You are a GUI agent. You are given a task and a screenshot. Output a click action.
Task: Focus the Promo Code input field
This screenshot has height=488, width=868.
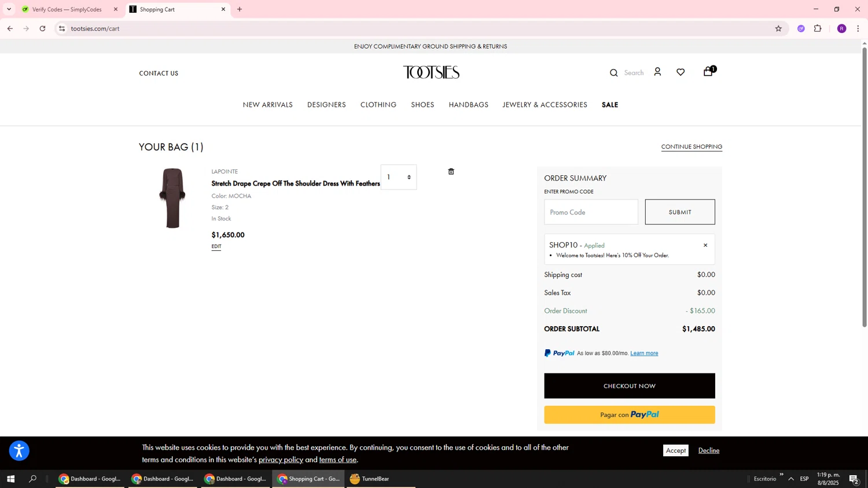(591, 212)
